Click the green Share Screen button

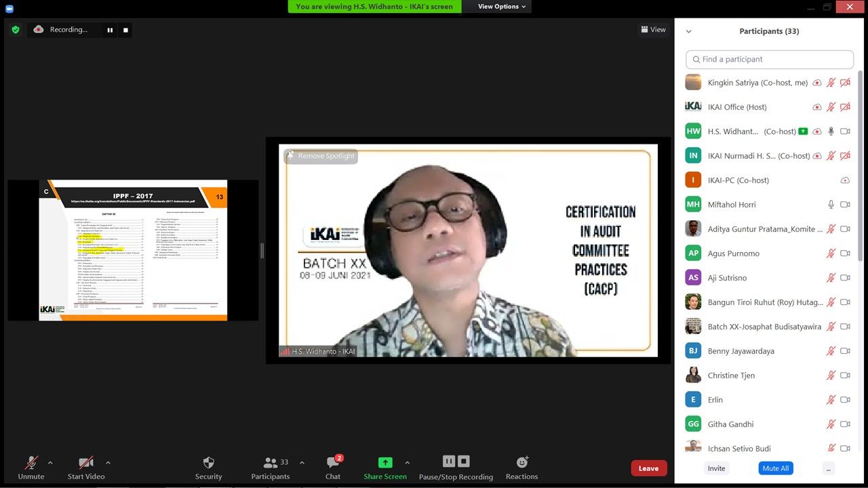pyautogui.click(x=385, y=468)
